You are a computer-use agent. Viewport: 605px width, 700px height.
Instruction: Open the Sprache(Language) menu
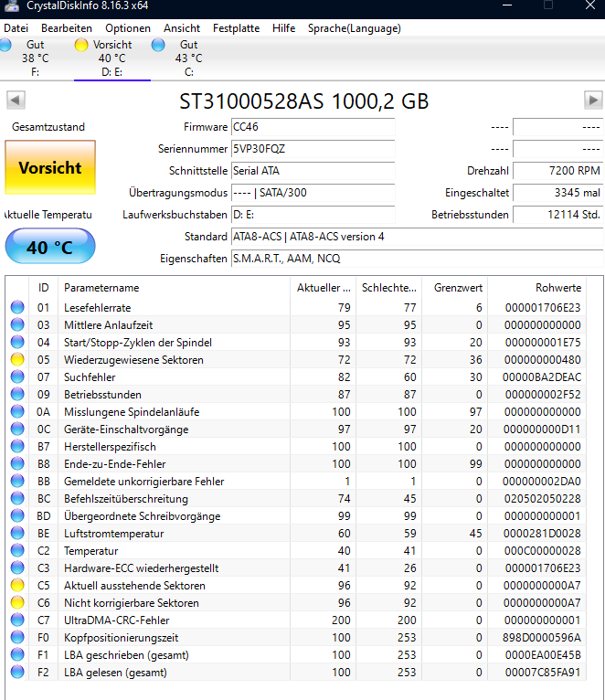[354, 28]
